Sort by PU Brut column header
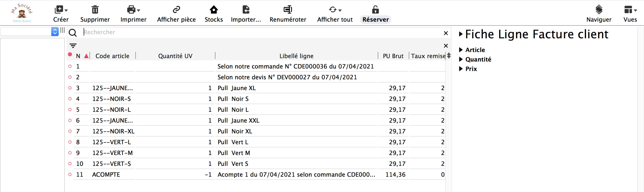This screenshot has width=644, height=192. click(x=393, y=56)
